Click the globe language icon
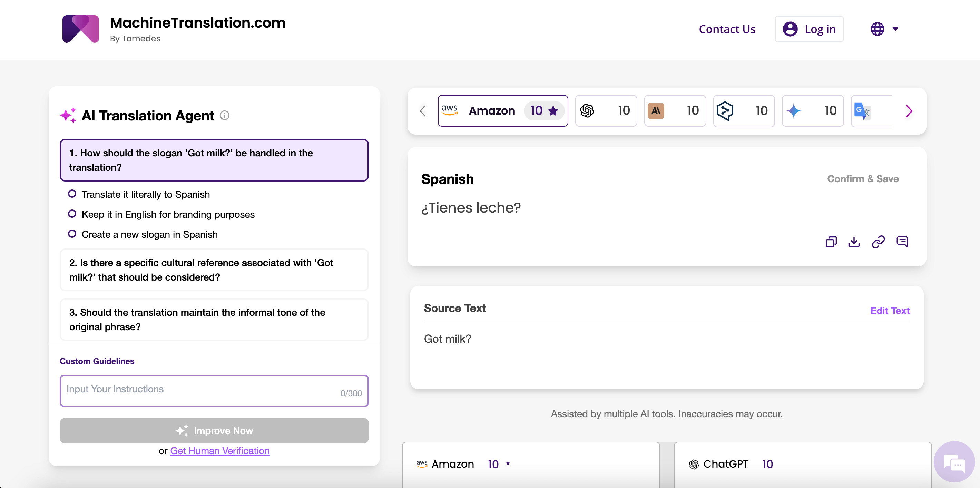 (x=877, y=29)
